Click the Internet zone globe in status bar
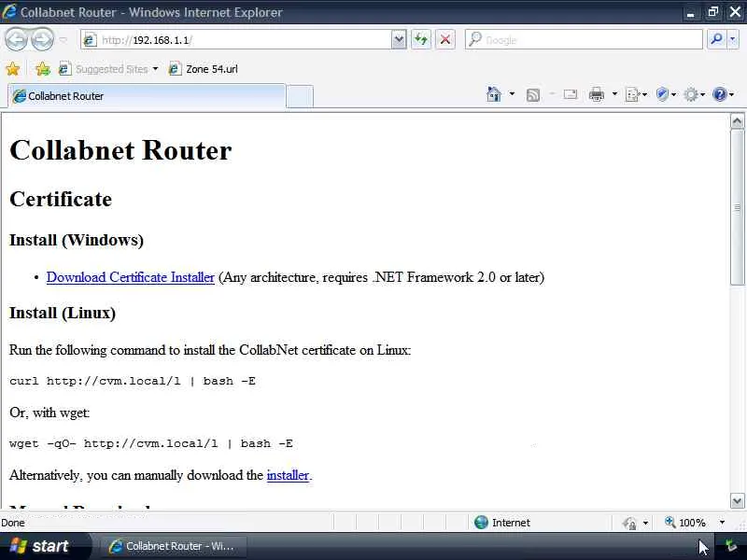Viewport: 747px width, 560px height. (481, 523)
